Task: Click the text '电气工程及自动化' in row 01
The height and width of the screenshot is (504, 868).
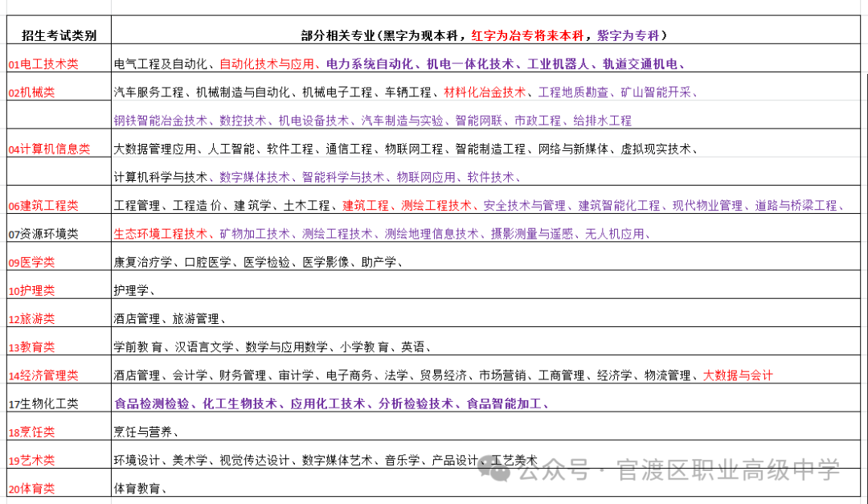Action: tap(160, 64)
